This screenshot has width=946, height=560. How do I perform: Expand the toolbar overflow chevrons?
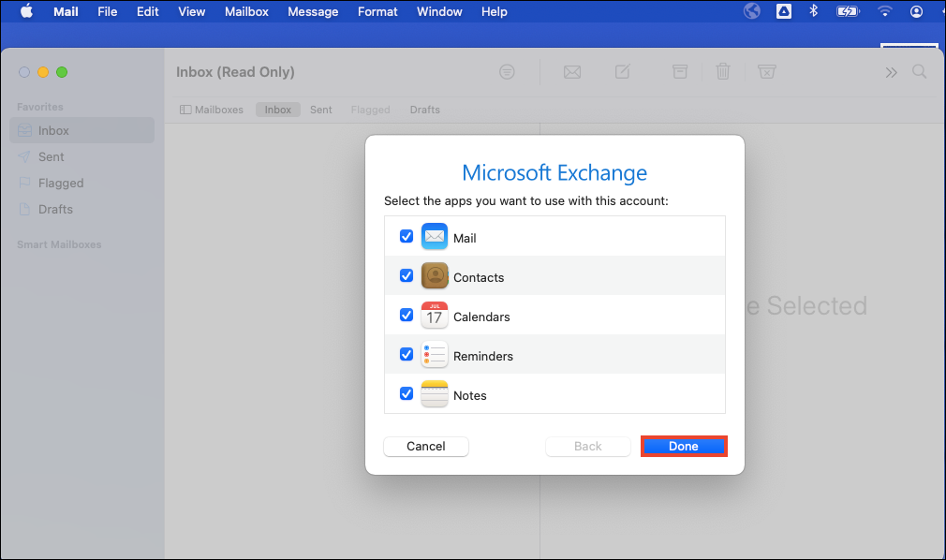(891, 72)
